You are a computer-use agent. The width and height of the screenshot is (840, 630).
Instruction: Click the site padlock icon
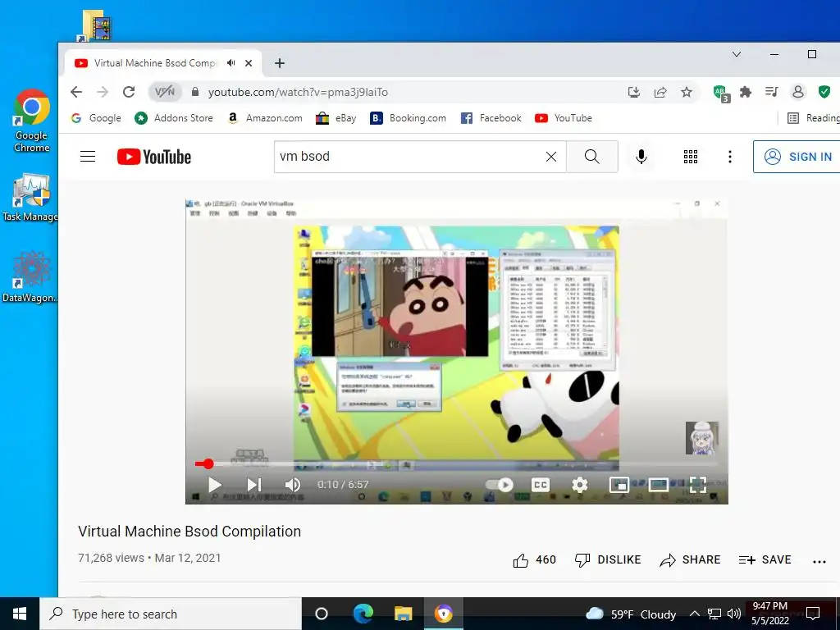(195, 92)
